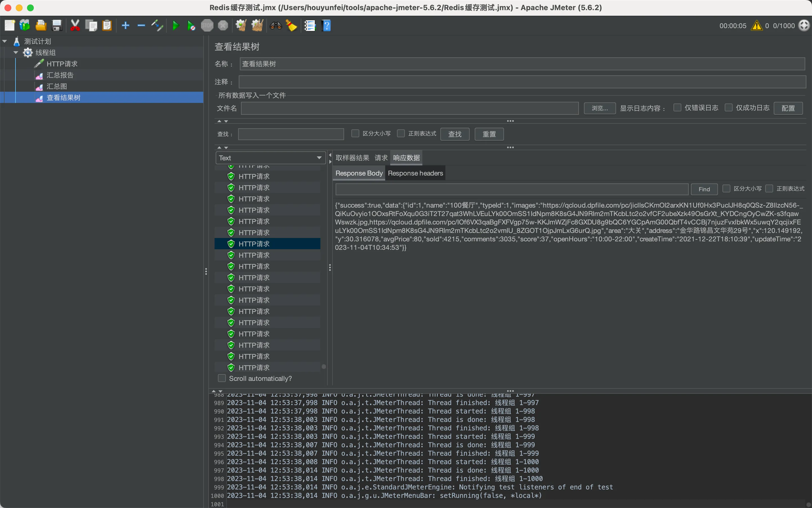This screenshot has height=508, width=812.
Task: Click the divider handle beside the test plan tree
Action: (206, 271)
